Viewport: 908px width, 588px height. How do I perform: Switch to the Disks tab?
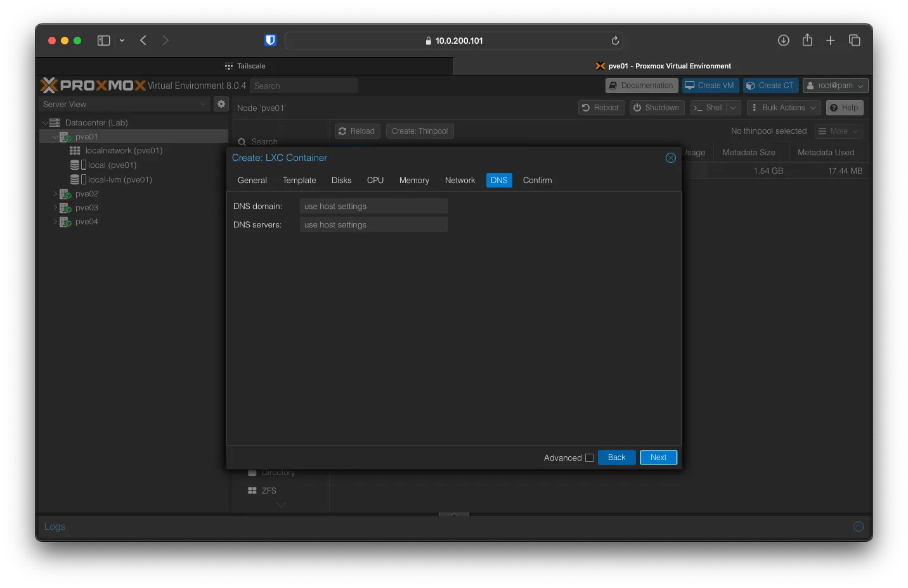(x=341, y=181)
